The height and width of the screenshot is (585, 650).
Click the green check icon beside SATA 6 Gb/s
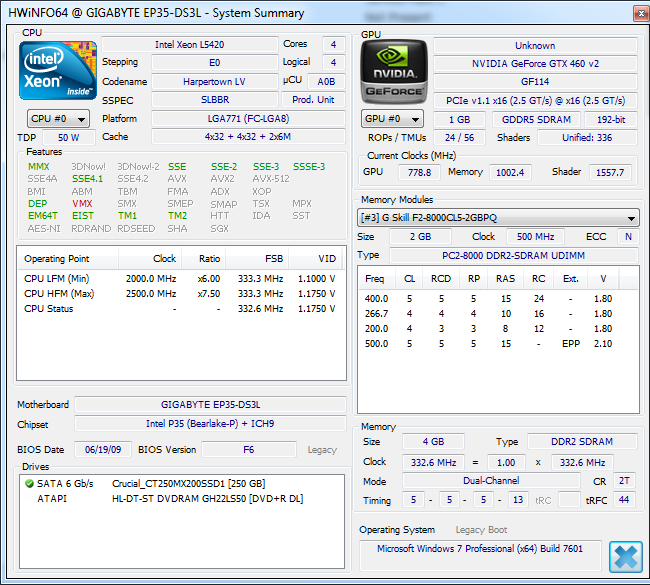pyautogui.click(x=29, y=483)
